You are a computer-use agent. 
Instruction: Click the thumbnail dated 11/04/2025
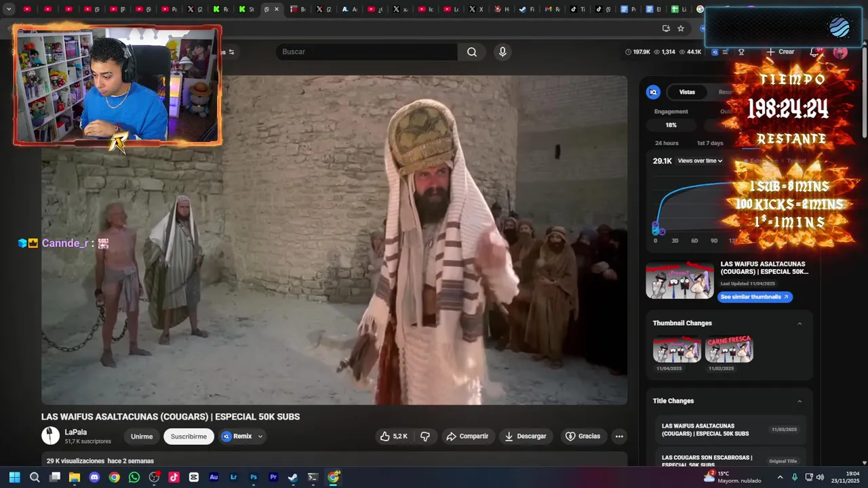click(677, 350)
